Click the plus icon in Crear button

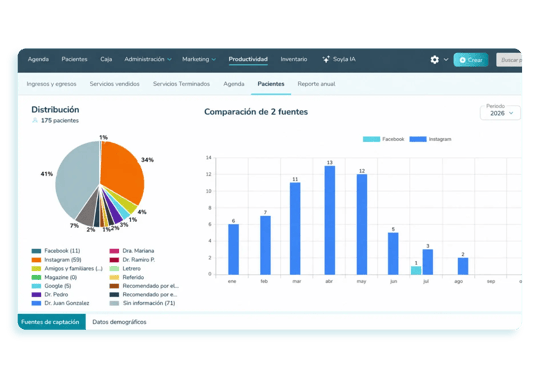462,60
